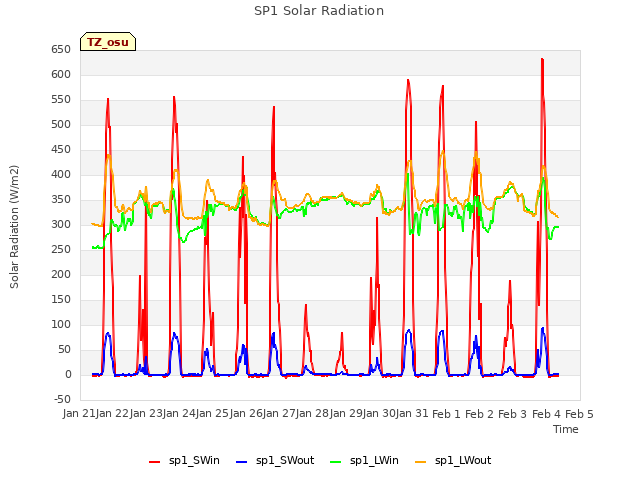Image resolution: width=640 pixels, height=480 pixels.
Task: Click the 550 y-axis tick label
Action: click(x=61, y=100)
